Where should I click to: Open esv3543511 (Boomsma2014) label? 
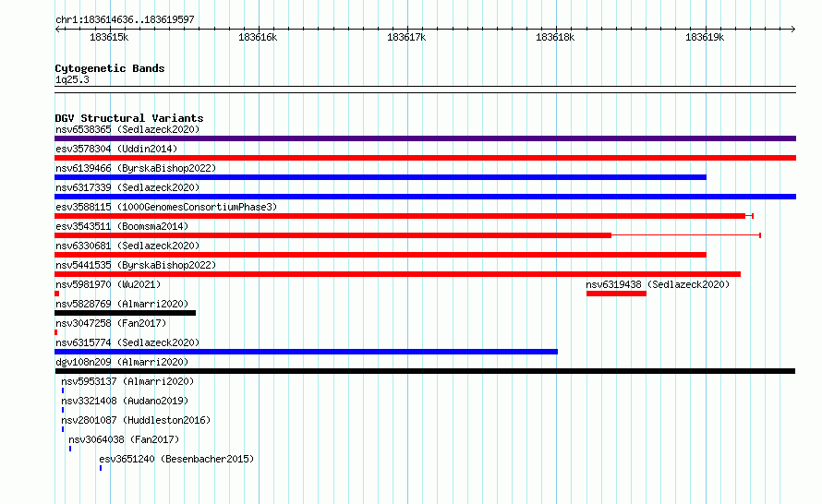(x=122, y=226)
